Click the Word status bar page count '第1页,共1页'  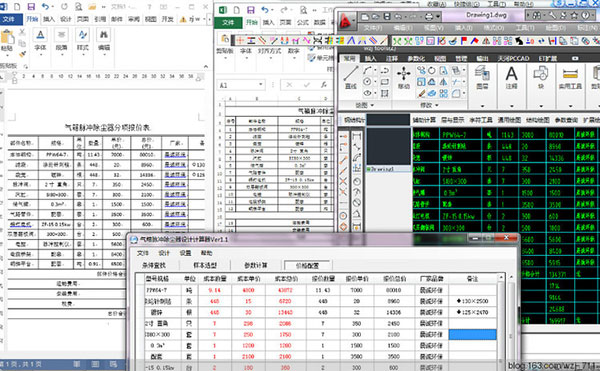(21, 364)
